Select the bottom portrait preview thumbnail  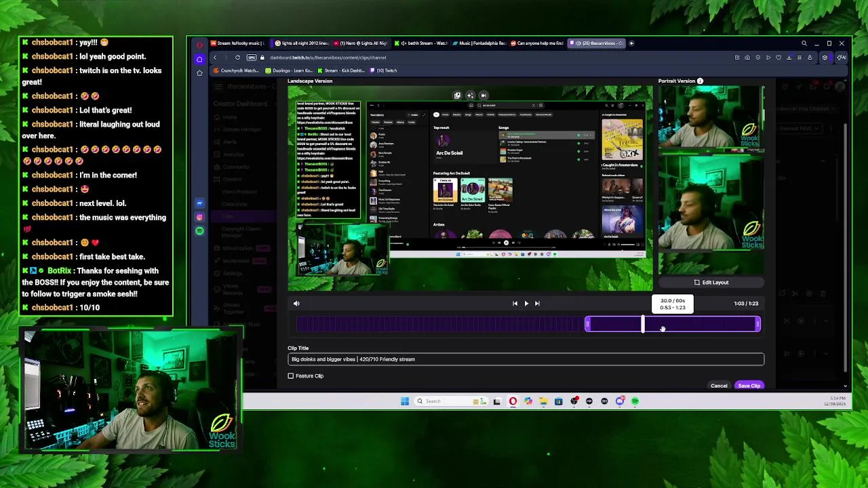coord(711,214)
